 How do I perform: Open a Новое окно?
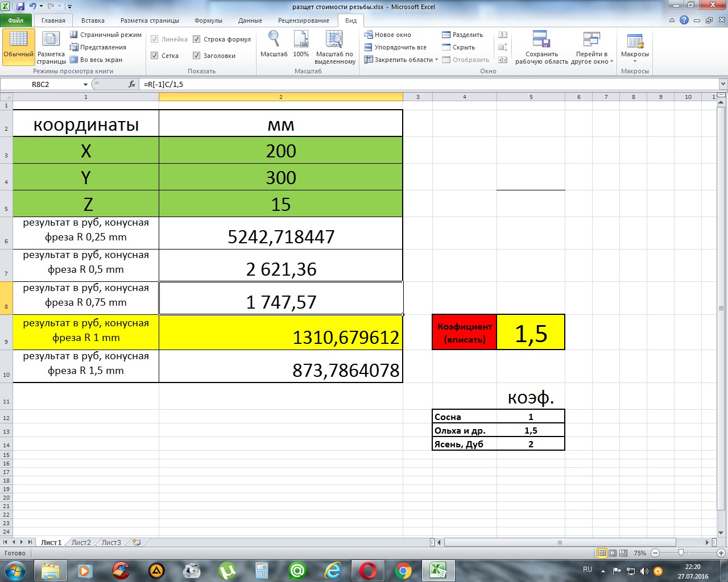coord(387,35)
